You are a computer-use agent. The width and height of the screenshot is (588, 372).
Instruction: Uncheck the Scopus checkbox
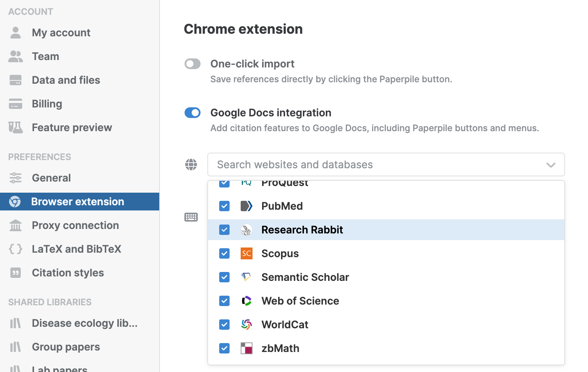click(x=224, y=253)
